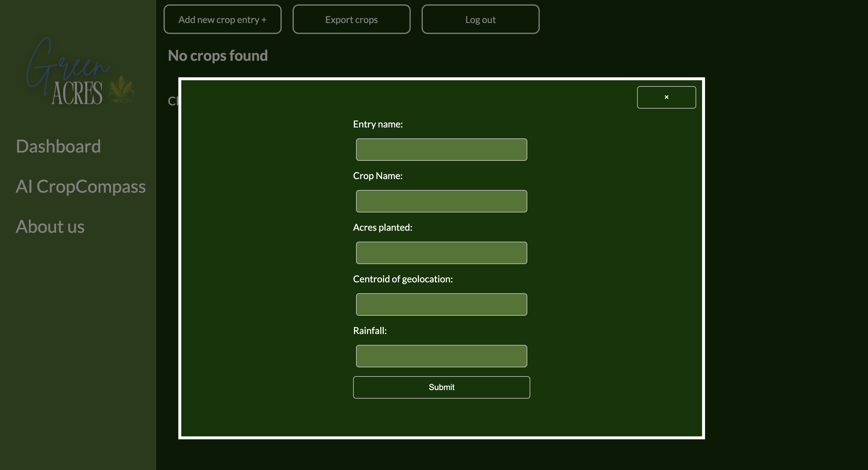868x470 pixels.
Task: Close the crop entry dialog
Action: (x=666, y=97)
